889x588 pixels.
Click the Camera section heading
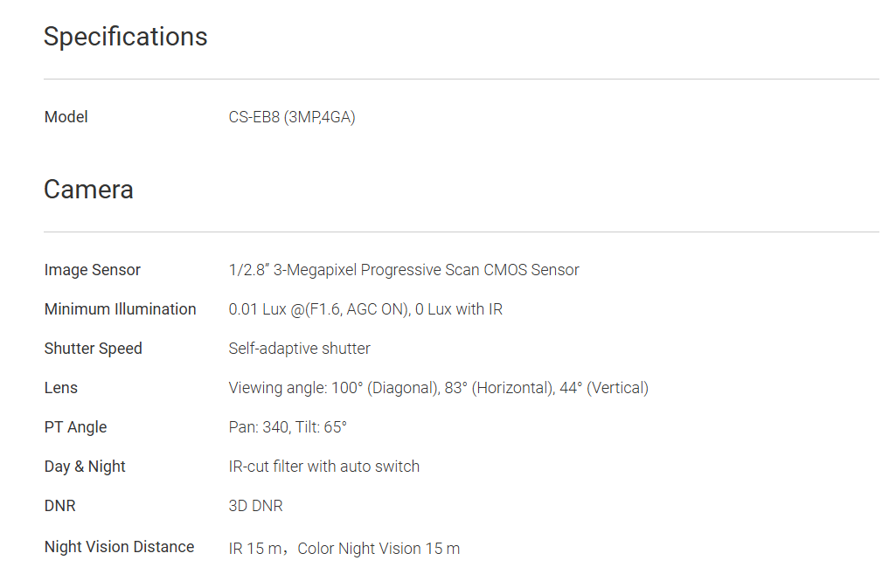pos(88,190)
